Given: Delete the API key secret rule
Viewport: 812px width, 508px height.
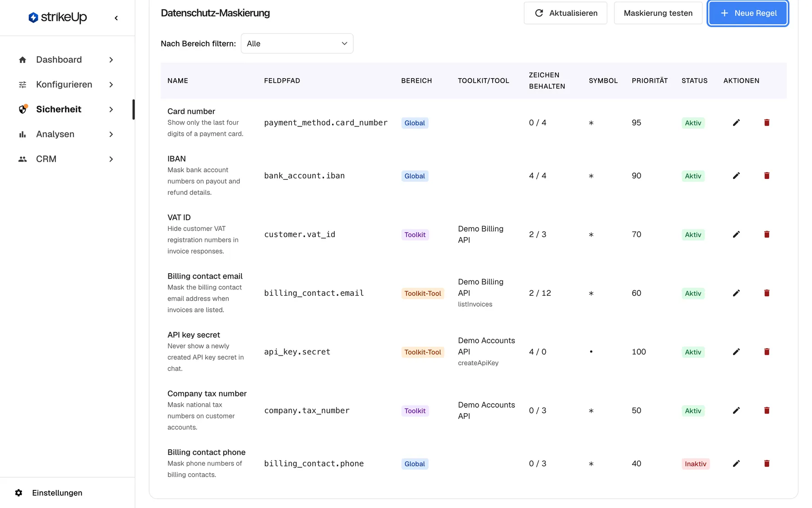Looking at the screenshot, I should point(766,352).
